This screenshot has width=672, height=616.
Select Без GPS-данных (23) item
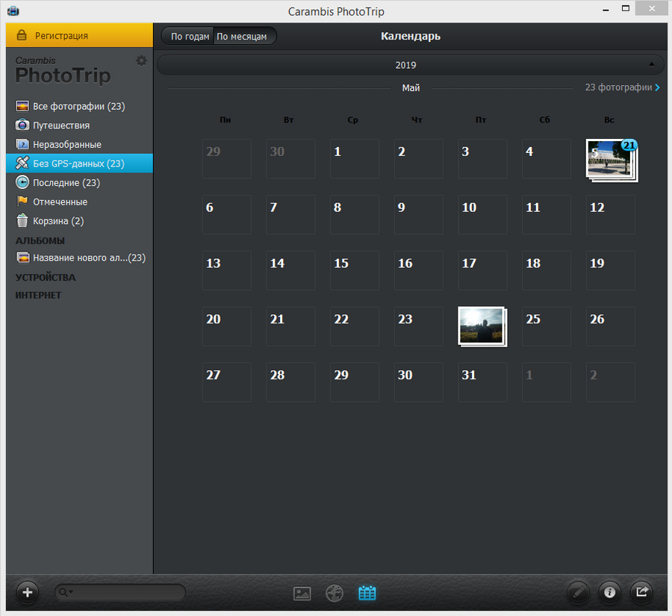click(79, 164)
